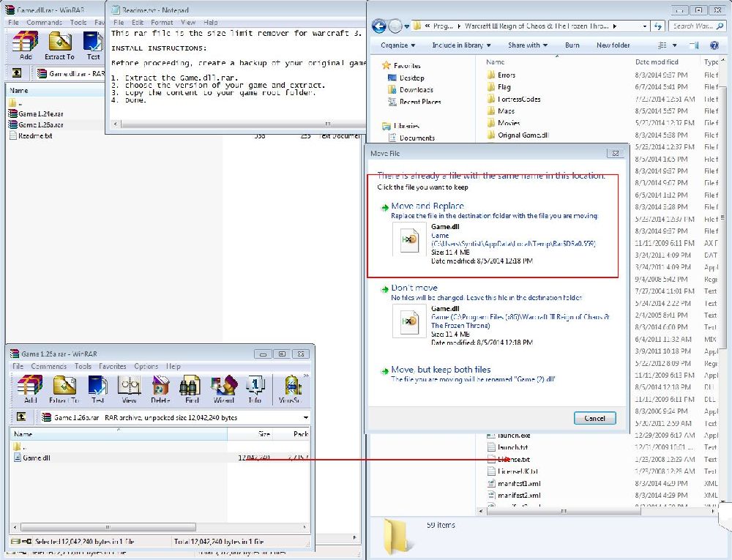The height and width of the screenshot is (560, 732).
Task: Click Wizard icon in Game 1.26a WinRAR toolbar
Action: coord(223,389)
